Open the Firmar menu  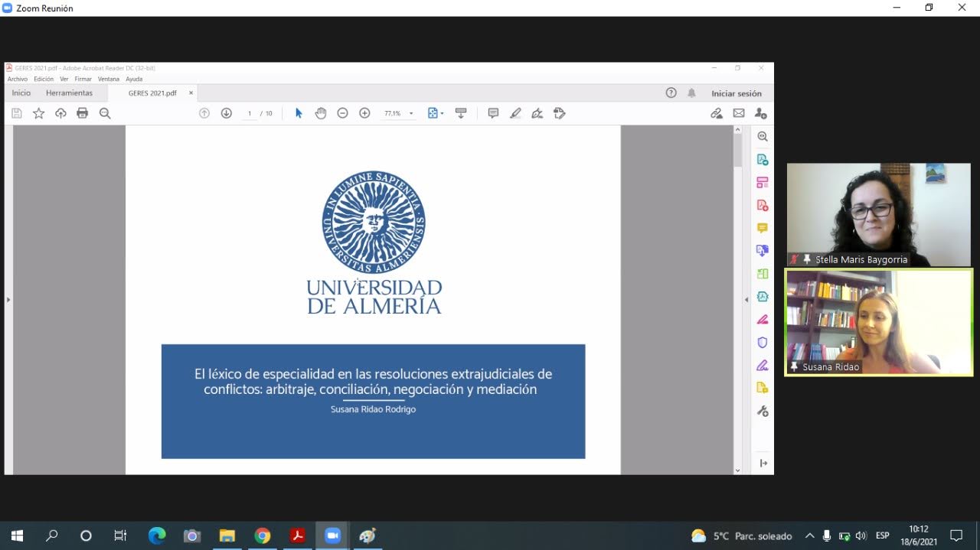(83, 79)
